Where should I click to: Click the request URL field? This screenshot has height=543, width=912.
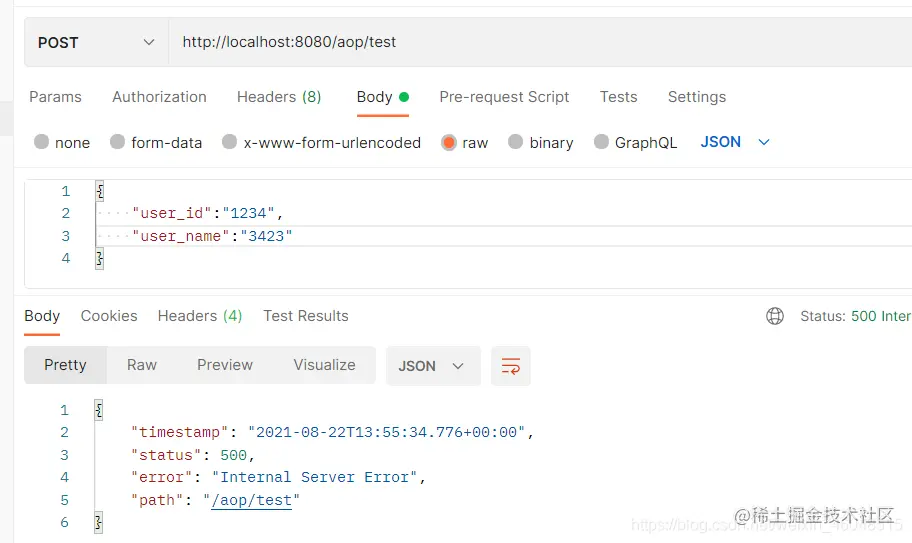click(540, 42)
